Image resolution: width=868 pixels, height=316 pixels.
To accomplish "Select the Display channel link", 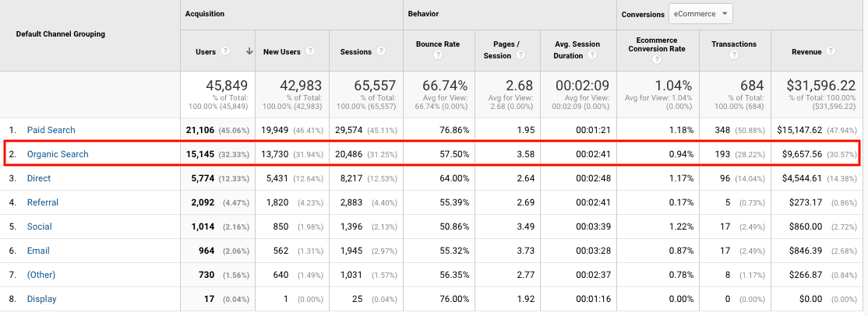I will tap(41, 299).
